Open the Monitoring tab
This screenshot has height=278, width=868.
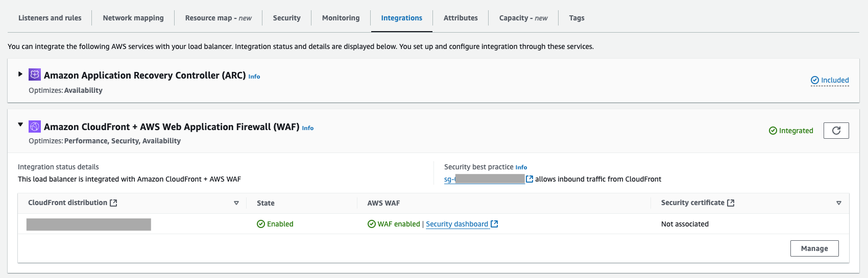click(341, 18)
